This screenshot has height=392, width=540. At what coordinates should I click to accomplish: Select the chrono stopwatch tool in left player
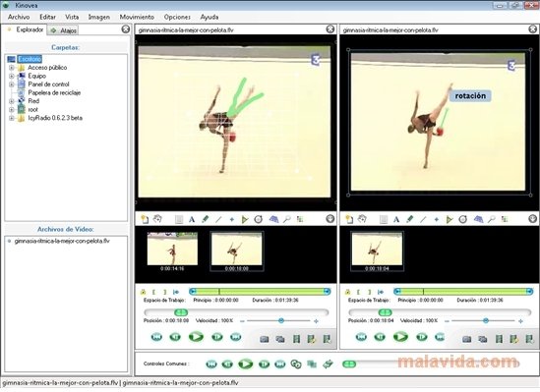pyautogui.click(x=259, y=219)
